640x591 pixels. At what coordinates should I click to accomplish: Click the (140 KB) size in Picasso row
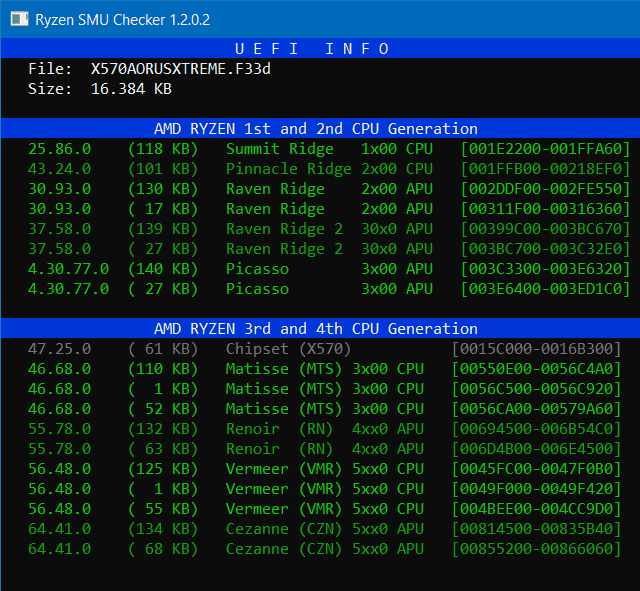pos(163,269)
